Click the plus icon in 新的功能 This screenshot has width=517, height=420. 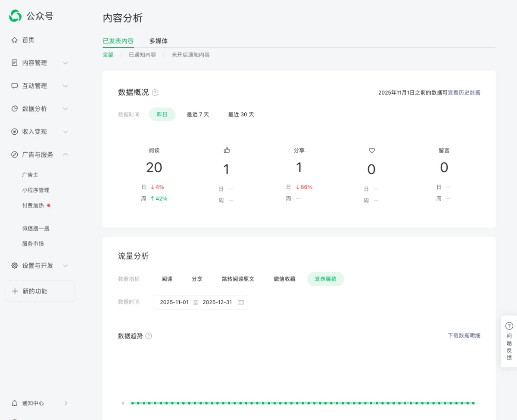[15, 291]
